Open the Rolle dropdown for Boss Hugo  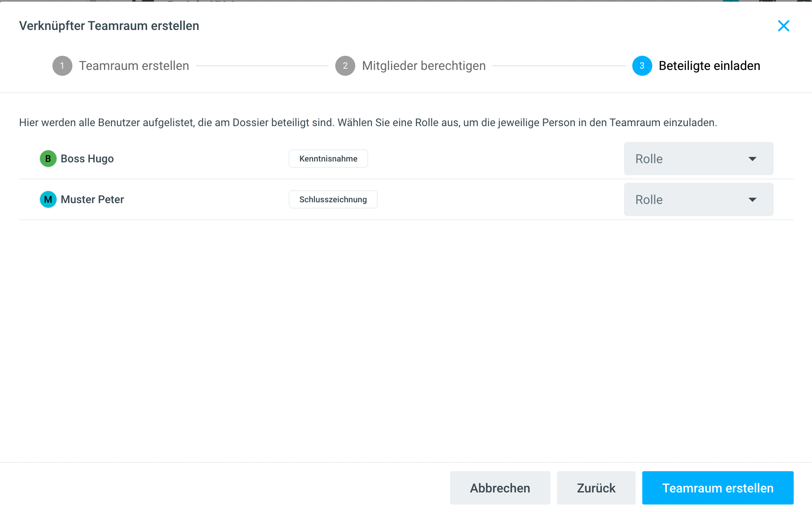(691, 159)
